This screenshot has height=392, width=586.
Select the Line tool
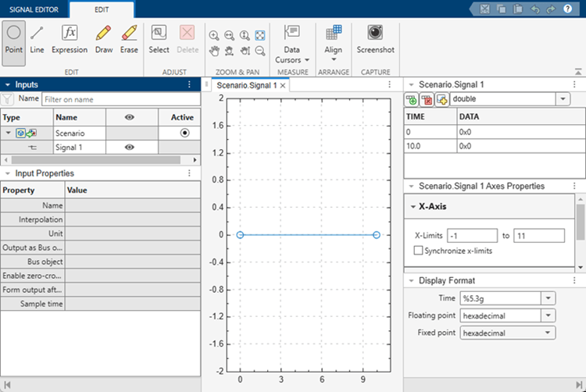pos(37,41)
